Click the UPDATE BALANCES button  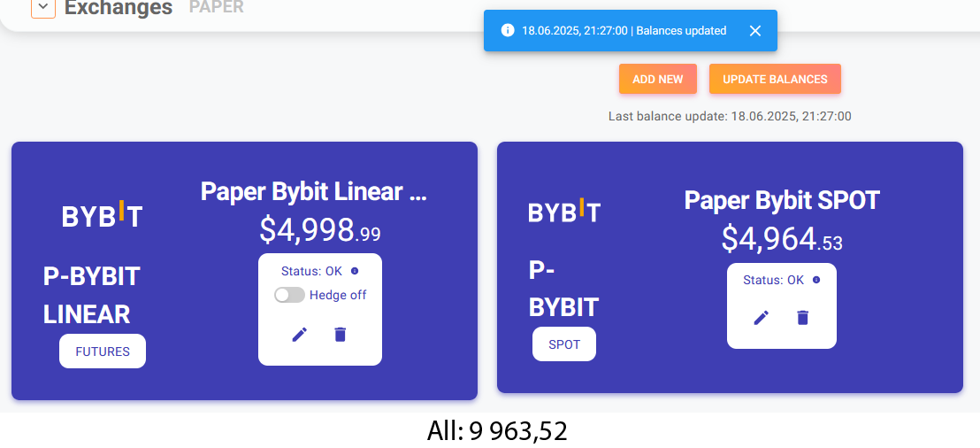(x=775, y=80)
